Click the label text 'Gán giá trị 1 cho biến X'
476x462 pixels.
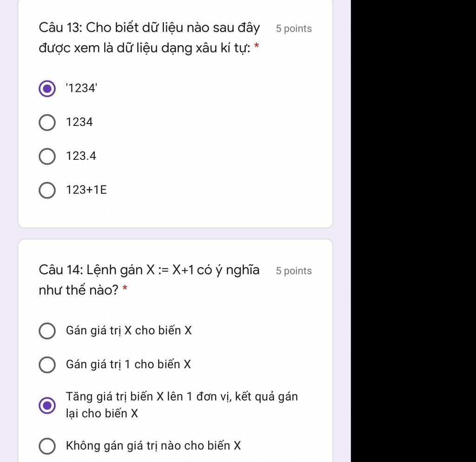[x=128, y=364]
